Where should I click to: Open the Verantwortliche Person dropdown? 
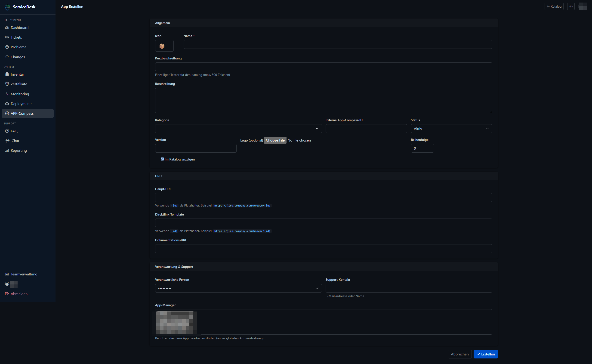pos(238,288)
